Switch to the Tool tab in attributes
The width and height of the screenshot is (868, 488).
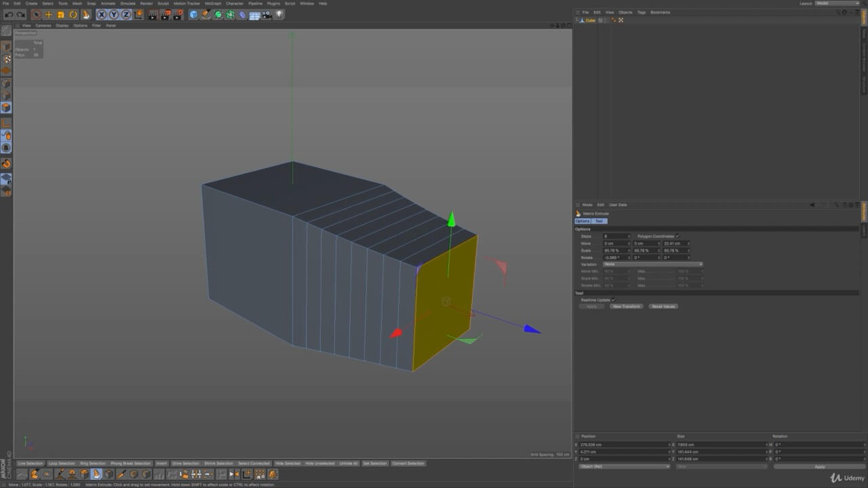pos(599,221)
